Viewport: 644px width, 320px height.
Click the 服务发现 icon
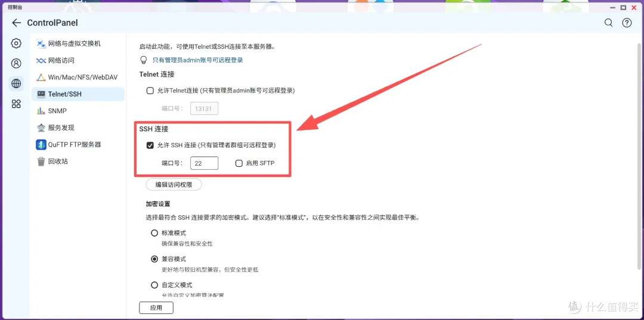[x=41, y=128]
